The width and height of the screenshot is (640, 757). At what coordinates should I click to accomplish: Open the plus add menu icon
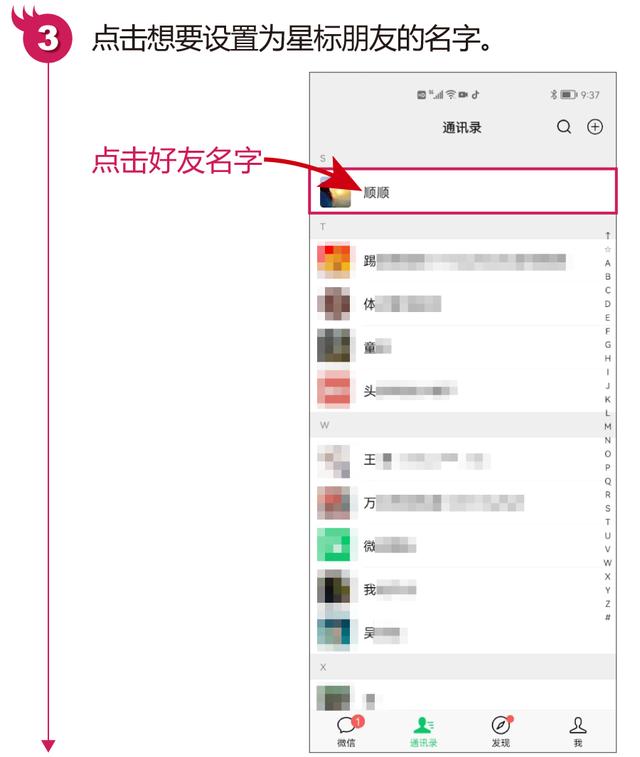(x=595, y=127)
